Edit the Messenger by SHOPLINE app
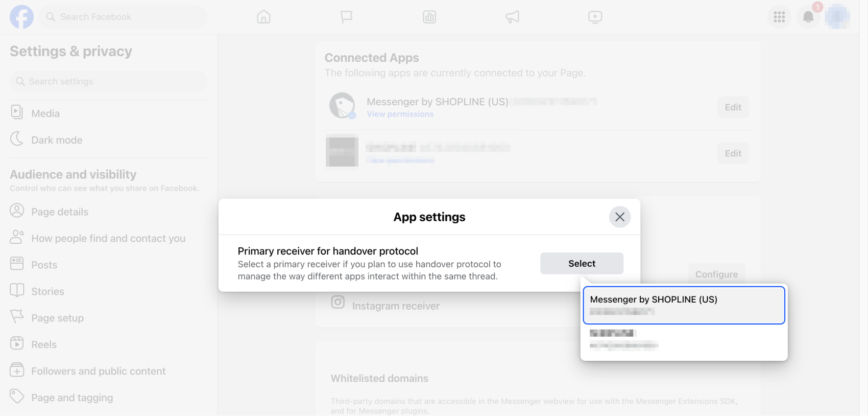This screenshot has width=868, height=416. (733, 107)
